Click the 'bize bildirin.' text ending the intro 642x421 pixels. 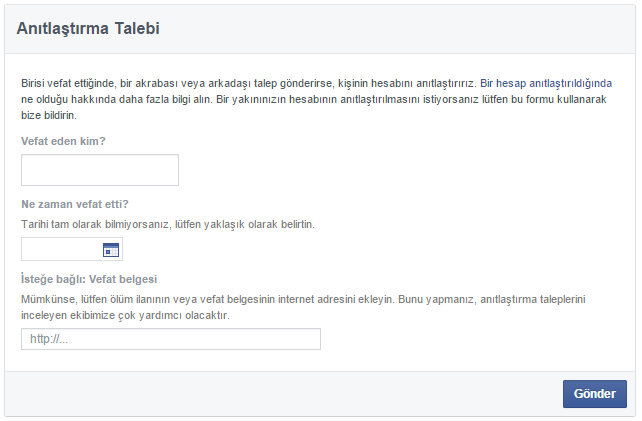52,115
